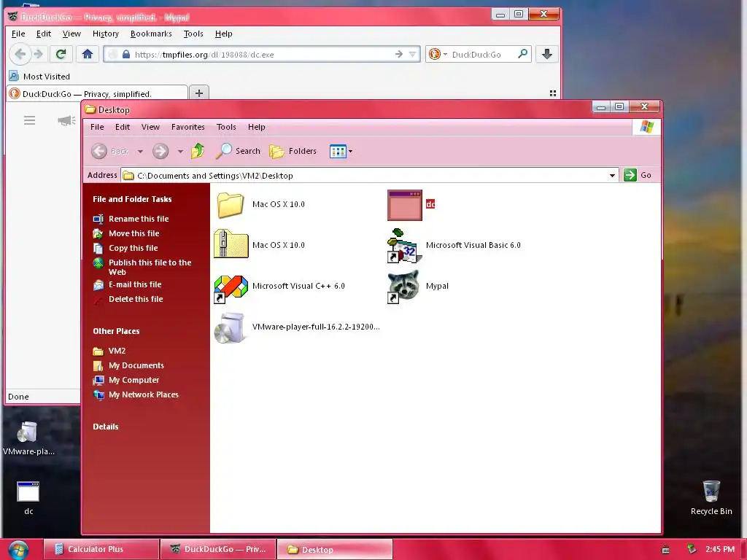
Task: Click the megaphone icon on DuckDuckGo page
Action: [x=66, y=120]
